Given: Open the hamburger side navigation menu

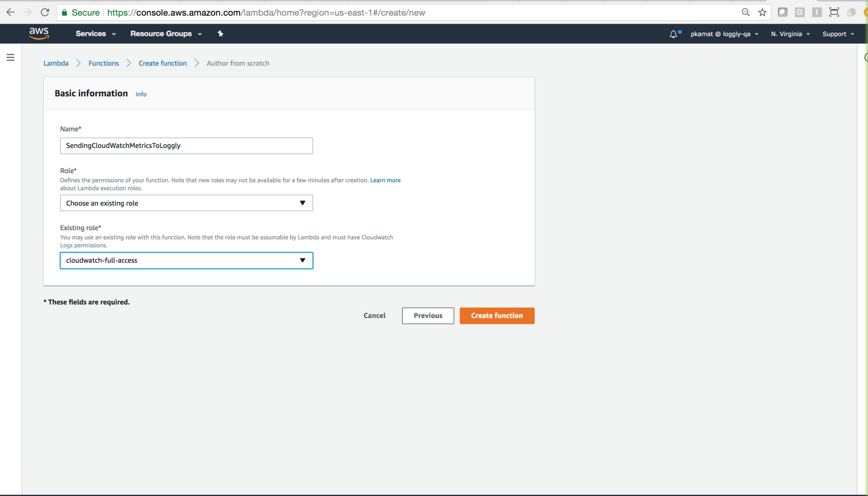Looking at the screenshot, I should [11, 57].
